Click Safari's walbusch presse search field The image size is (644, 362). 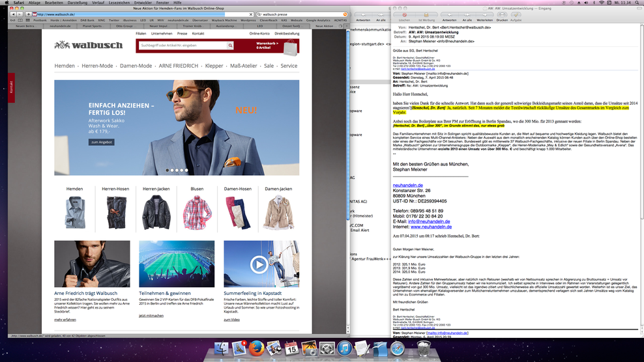click(301, 14)
